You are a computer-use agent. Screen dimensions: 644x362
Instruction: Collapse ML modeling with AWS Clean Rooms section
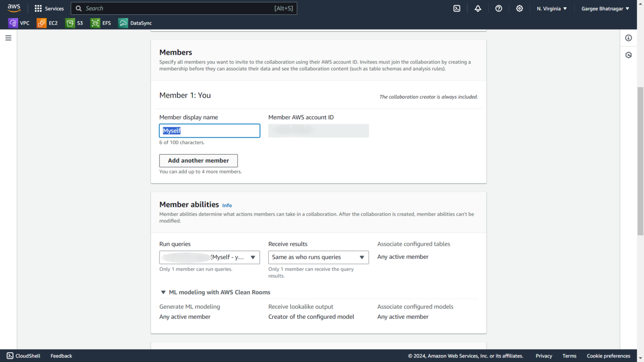tap(163, 293)
